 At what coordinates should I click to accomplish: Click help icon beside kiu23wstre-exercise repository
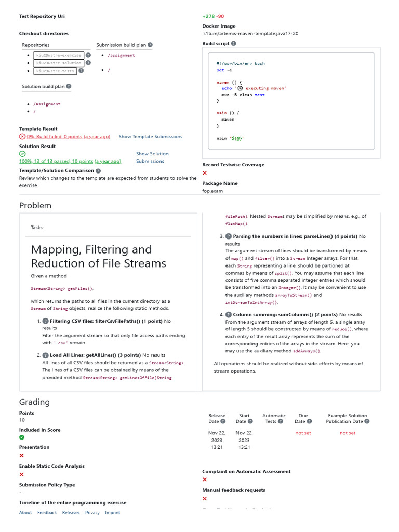[x=88, y=55]
